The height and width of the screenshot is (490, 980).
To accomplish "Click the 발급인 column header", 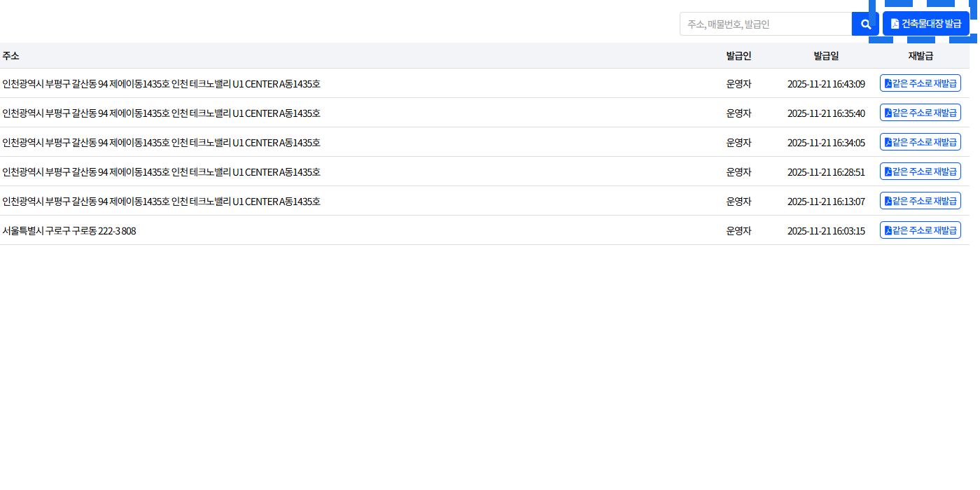I will point(738,56).
